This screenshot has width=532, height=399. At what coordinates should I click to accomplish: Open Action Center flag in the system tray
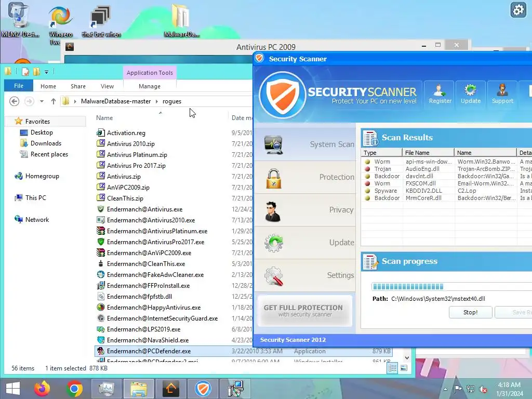(x=458, y=389)
